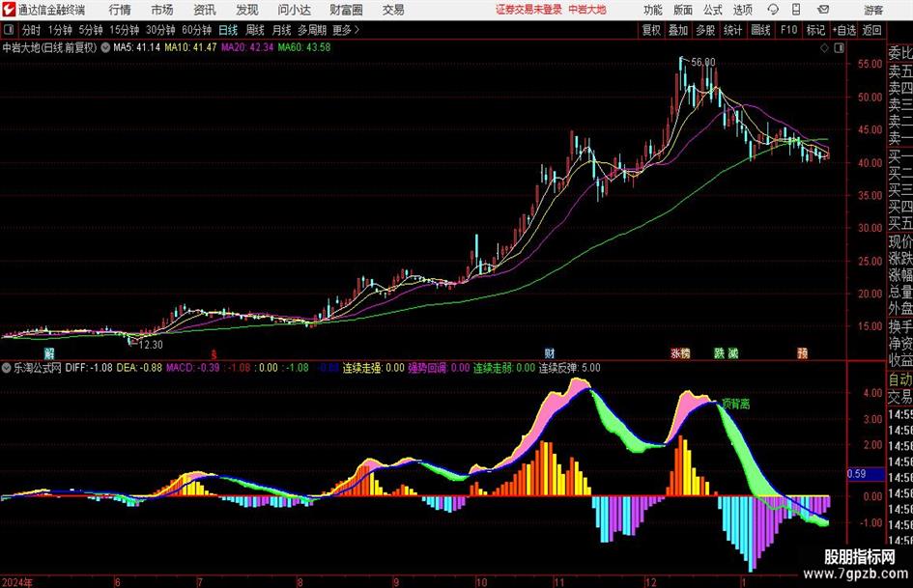Click the 连续反弹: 5.00 value
Viewport: 913px width, 588px height.
click(569, 368)
